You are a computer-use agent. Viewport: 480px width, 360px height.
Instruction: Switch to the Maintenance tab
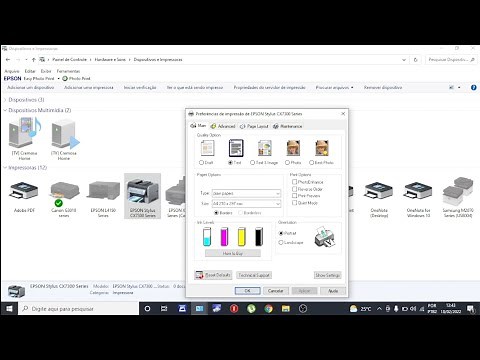coord(288,126)
